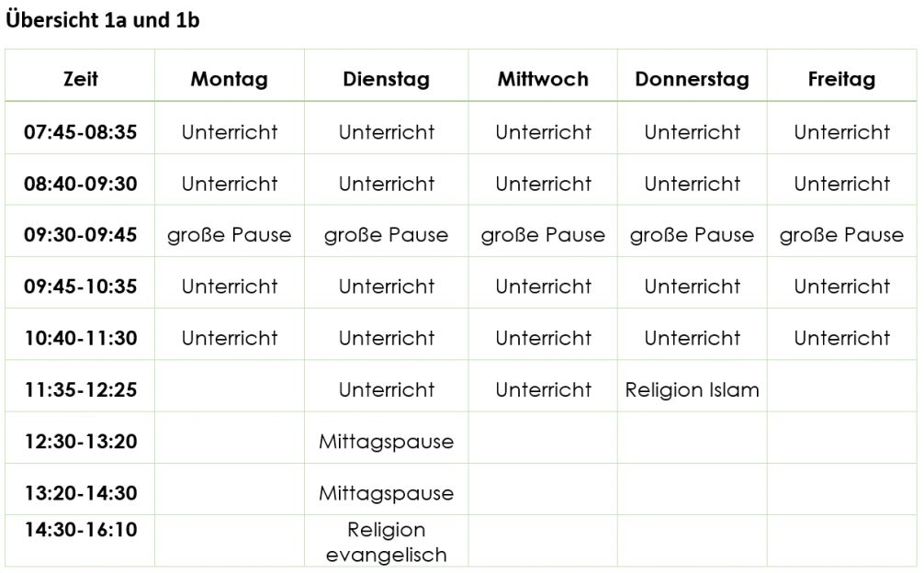Select the "Dienstag" column header
This screenshot has width=924, height=573.
click(387, 79)
